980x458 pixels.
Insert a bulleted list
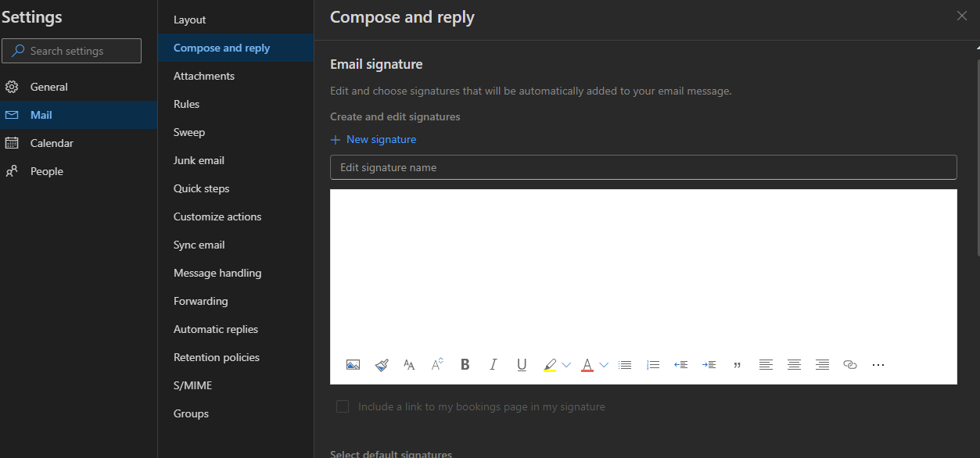coord(625,365)
